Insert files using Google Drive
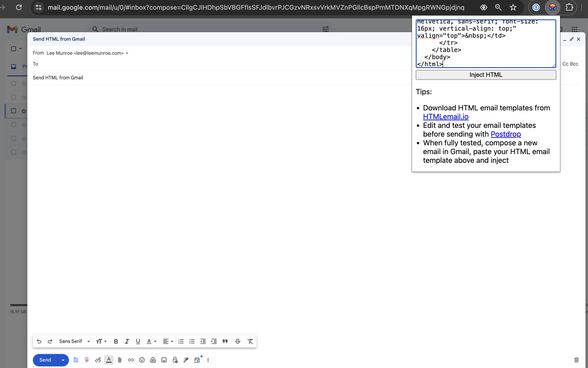Screen dimensions: 588x368 coord(153,360)
